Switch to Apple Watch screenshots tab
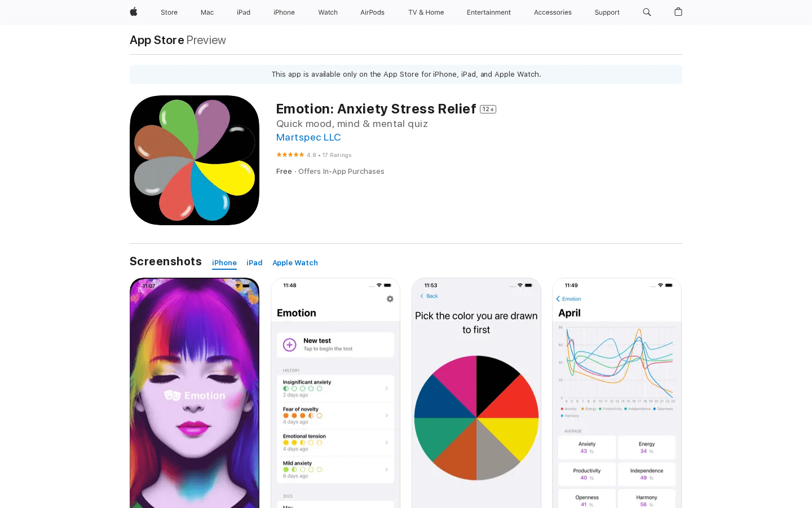The image size is (812, 508). 295,263
